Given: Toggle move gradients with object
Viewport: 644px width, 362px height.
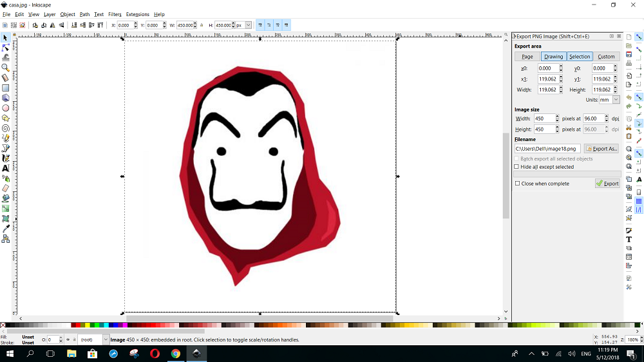Looking at the screenshot, I should pos(278,25).
